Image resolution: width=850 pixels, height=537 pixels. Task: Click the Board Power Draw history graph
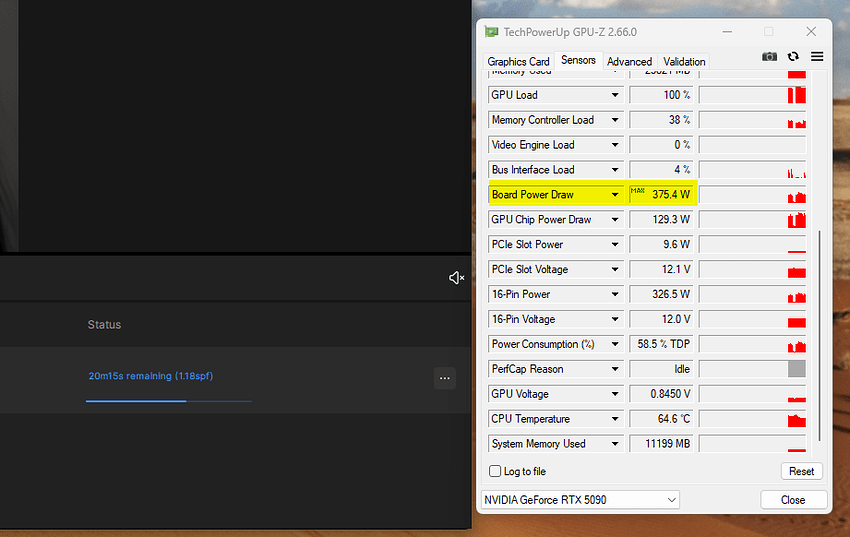tap(752, 195)
